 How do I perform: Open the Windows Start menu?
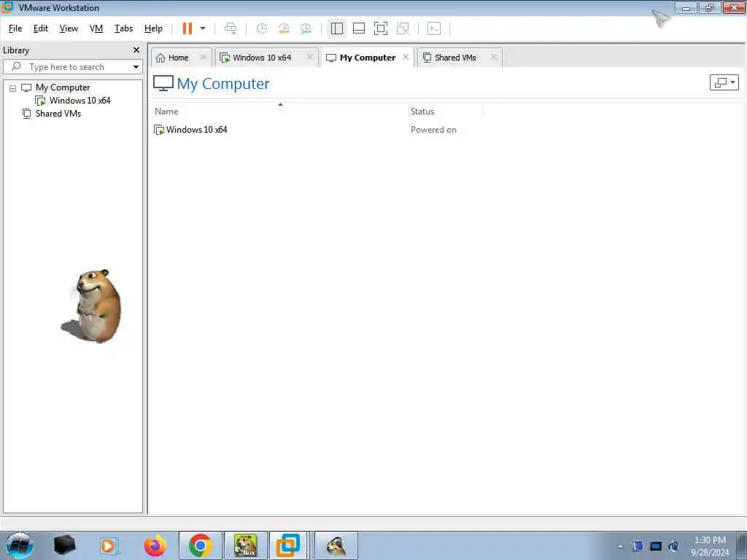click(x=19, y=545)
